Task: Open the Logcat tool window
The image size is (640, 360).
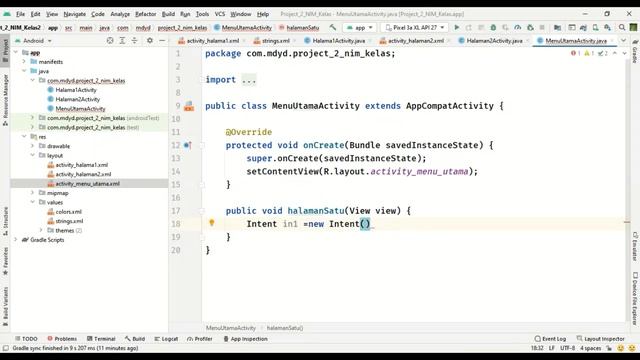Action: [x=166, y=339]
